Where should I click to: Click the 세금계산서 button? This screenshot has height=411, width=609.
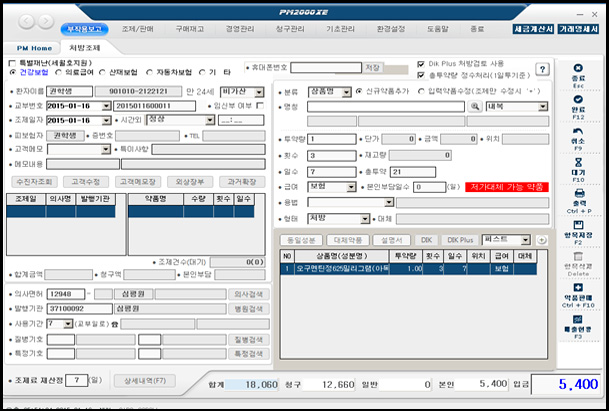(533, 29)
